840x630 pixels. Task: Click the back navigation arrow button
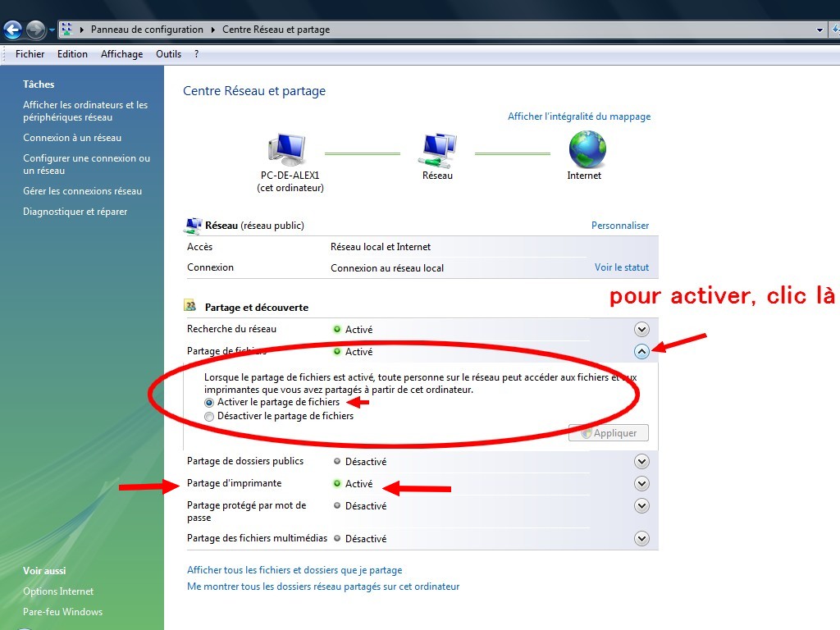pos(13,30)
